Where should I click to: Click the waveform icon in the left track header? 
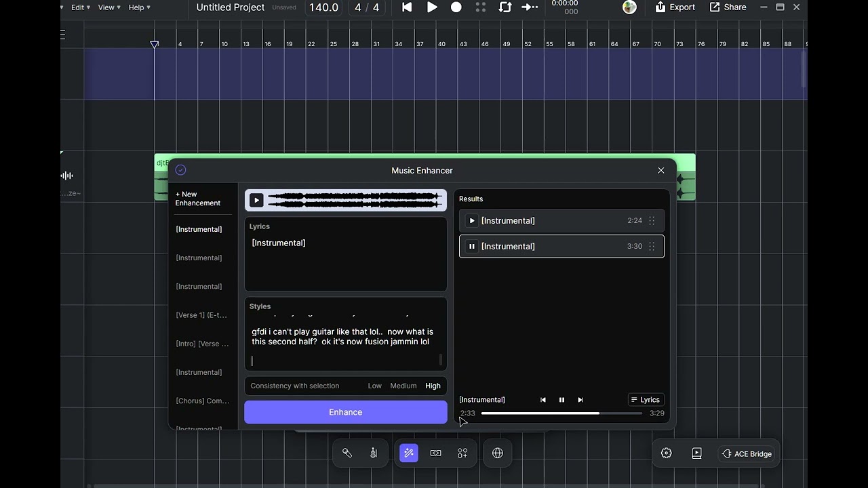coord(66,176)
